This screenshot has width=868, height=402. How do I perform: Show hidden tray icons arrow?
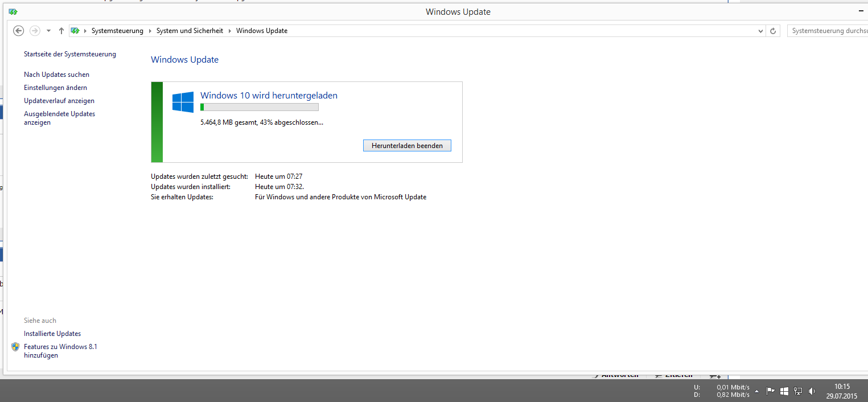[756, 391]
